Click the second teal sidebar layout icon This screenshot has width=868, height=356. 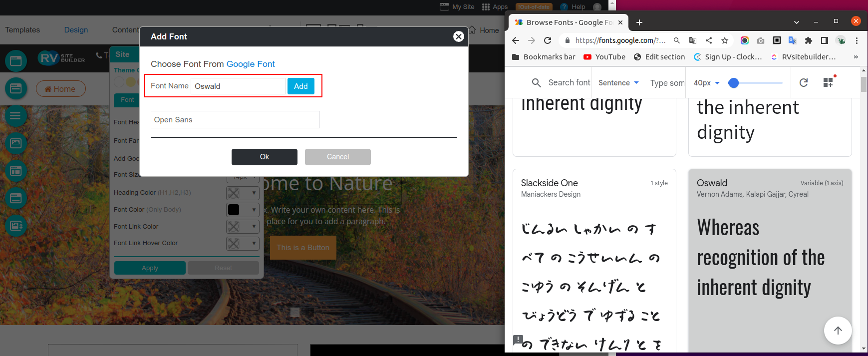[16, 88]
